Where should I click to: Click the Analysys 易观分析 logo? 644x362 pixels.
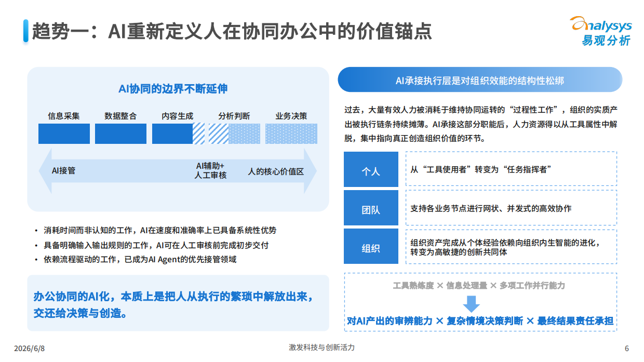coord(600,31)
